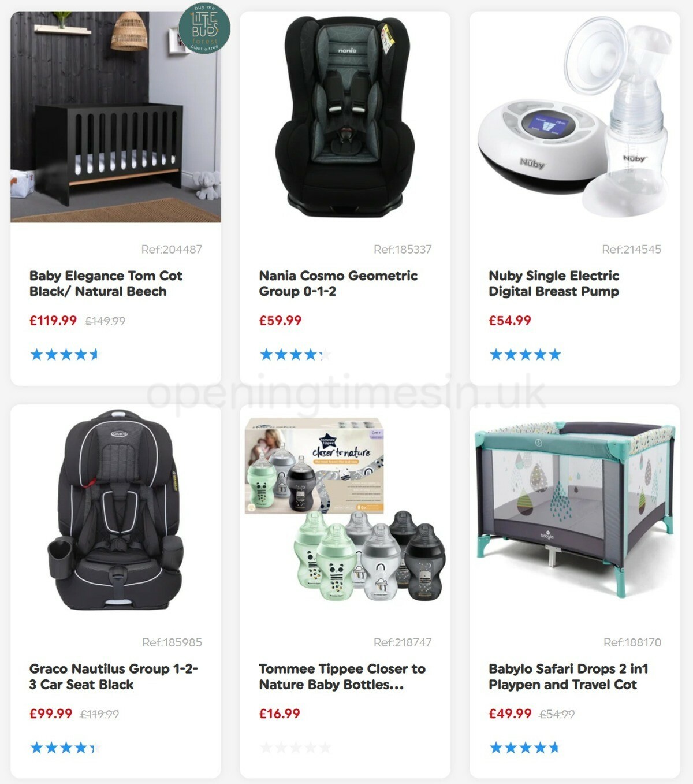Click the Graco Nautilus star rating

(x=65, y=748)
